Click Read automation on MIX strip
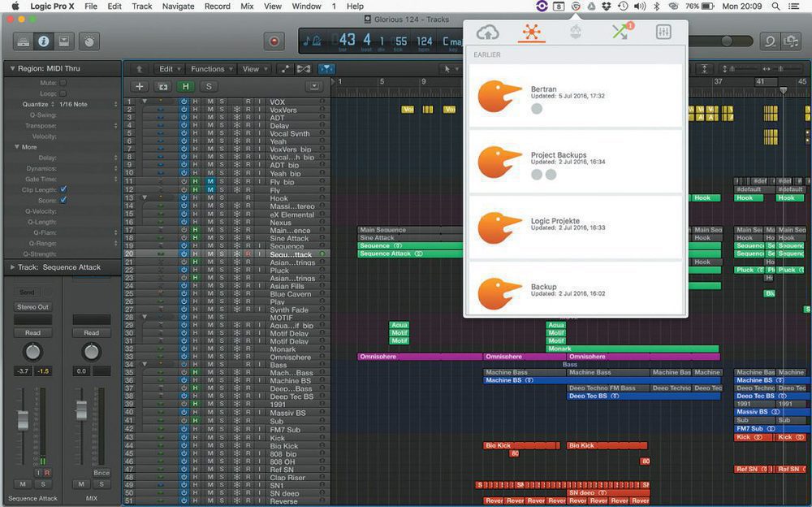This screenshot has height=507, width=812. click(91, 333)
